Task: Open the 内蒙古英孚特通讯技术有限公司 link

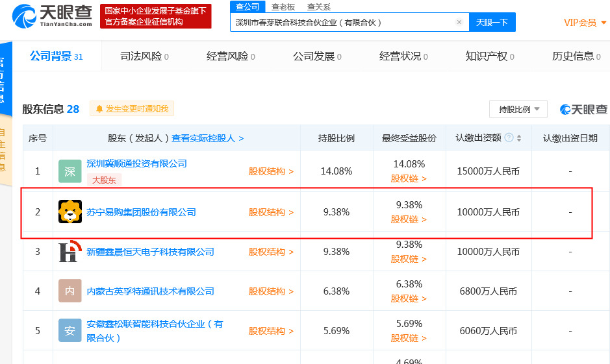Action: (x=150, y=291)
